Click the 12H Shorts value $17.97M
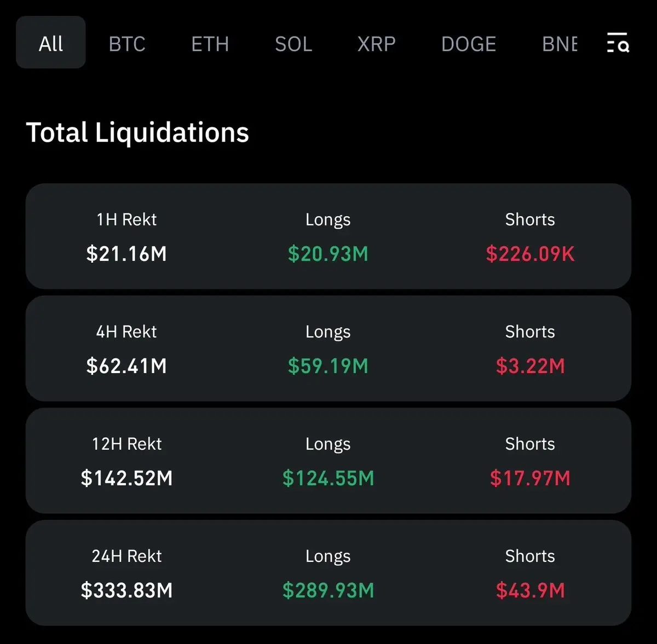 click(530, 478)
